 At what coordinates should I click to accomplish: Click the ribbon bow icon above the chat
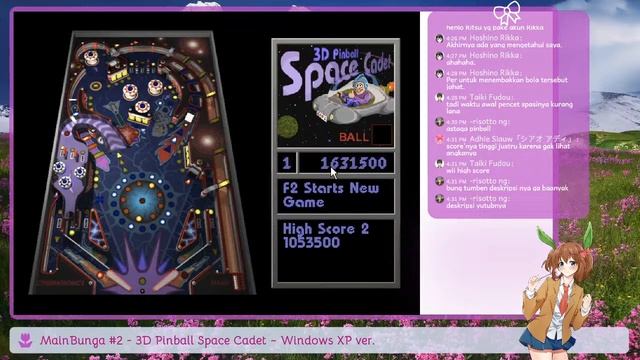tap(507, 13)
